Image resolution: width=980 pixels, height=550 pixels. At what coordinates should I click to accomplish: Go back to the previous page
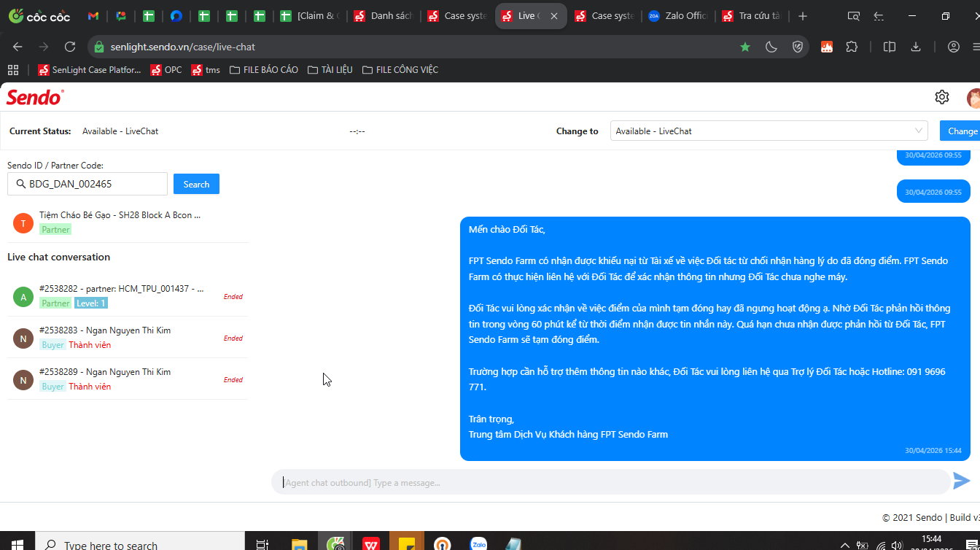[17, 47]
